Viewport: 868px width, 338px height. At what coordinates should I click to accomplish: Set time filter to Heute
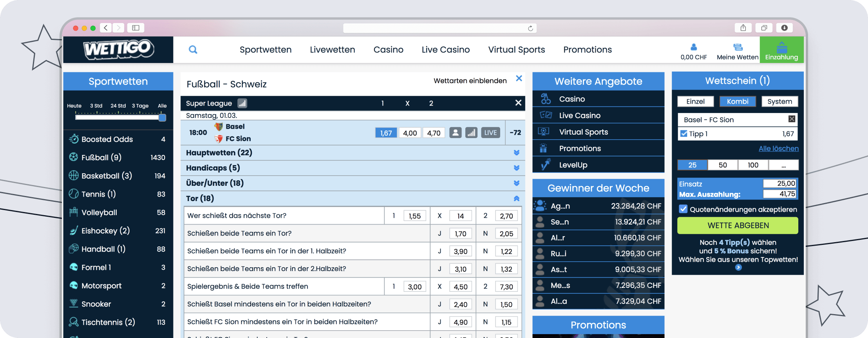tap(74, 106)
